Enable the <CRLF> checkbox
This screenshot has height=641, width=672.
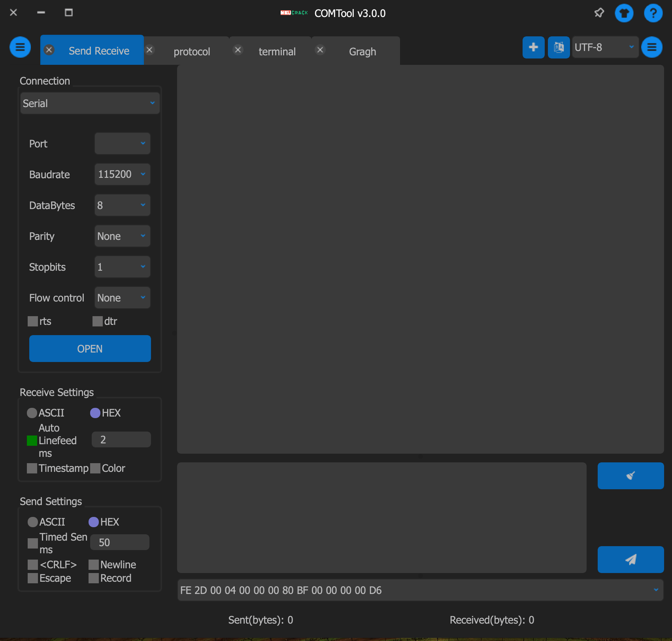(33, 565)
